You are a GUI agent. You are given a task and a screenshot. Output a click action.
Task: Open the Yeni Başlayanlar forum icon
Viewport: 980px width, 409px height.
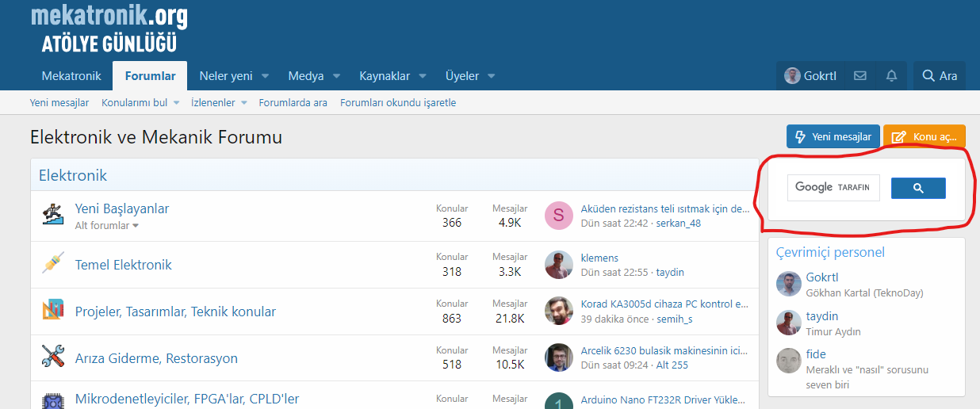click(52, 216)
